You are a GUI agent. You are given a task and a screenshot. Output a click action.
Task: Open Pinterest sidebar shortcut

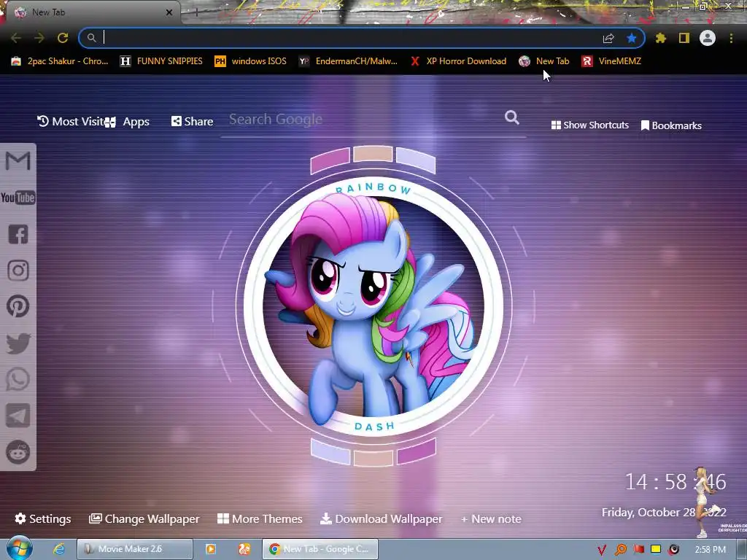tap(18, 306)
